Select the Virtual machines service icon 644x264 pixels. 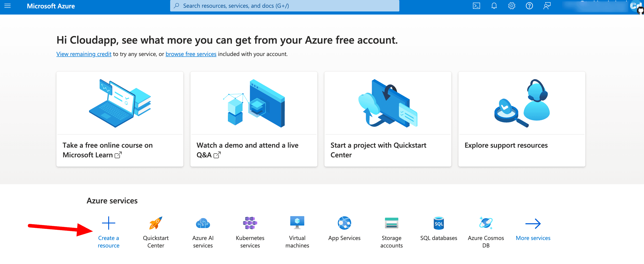click(x=297, y=223)
